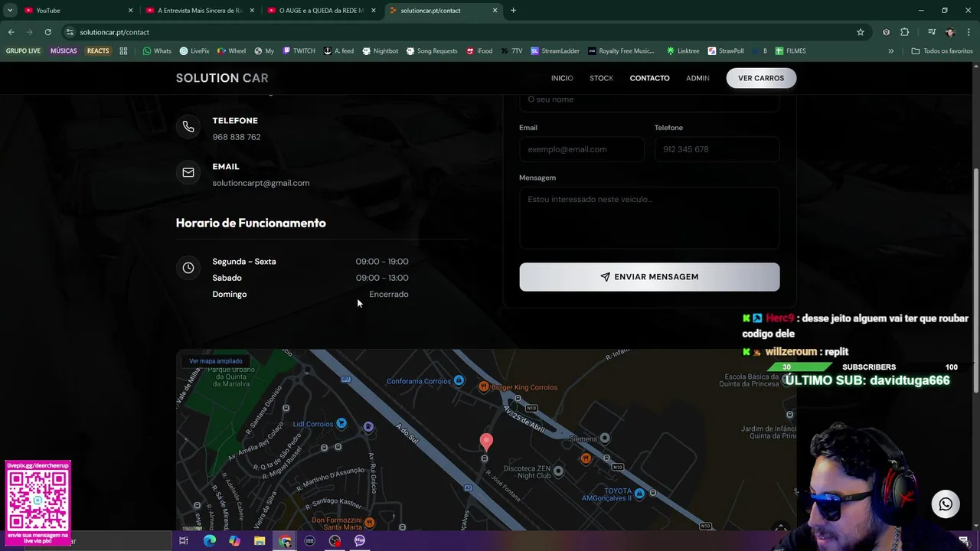The width and height of the screenshot is (980, 551).
Task: Open the WhatsApp floating chat button
Action: [x=946, y=504]
